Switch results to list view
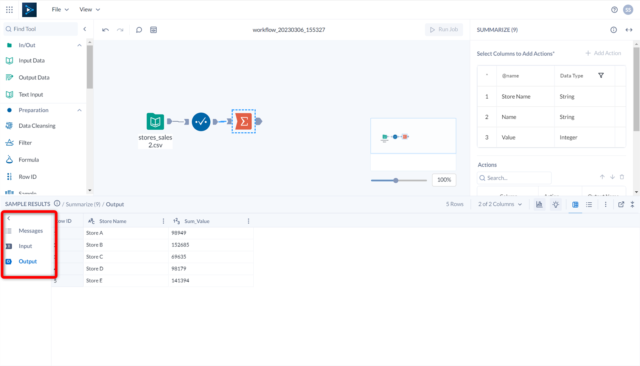The image size is (640, 366). pos(589,204)
